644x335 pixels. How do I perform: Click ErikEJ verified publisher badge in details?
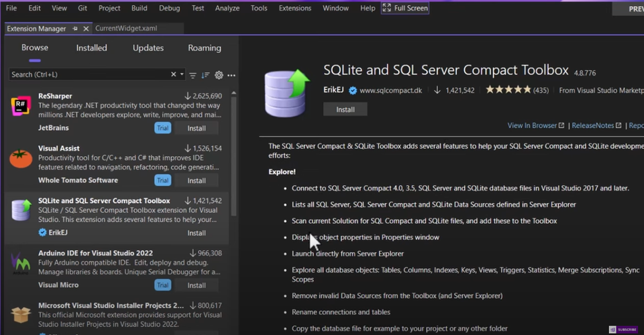pos(353,90)
